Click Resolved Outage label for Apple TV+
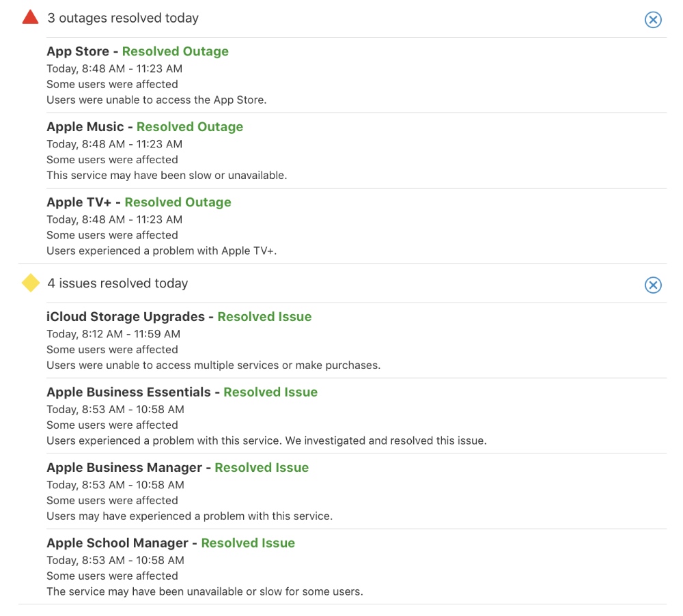This screenshot has width=683, height=616. click(178, 202)
